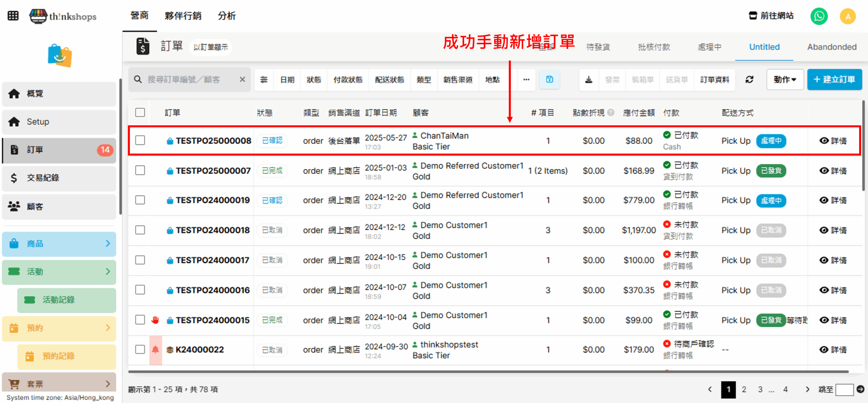Click the download export icon
868x403 pixels.
[589, 80]
